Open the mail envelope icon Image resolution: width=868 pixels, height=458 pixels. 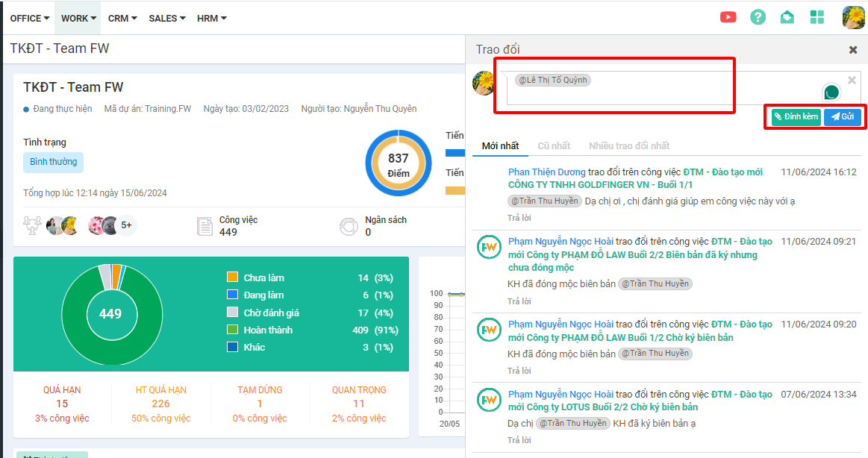click(x=787, y=17)
